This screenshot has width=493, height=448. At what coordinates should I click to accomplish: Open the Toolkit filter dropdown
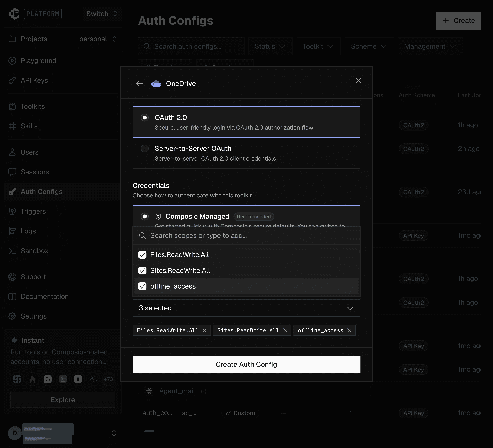pyautogui.click(x=318, y=46)
